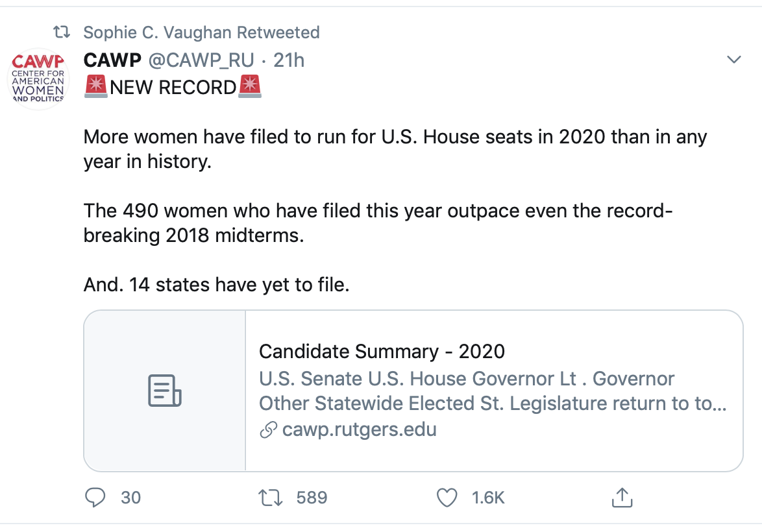Reply to the CAWP tweet
The height and width of the screenshot is (532, 762).
coord(95,498)
